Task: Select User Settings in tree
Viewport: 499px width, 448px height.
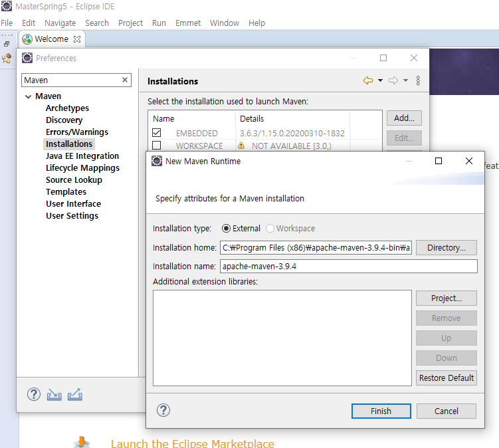Action: pyautogui.click(x=72, y=216)
